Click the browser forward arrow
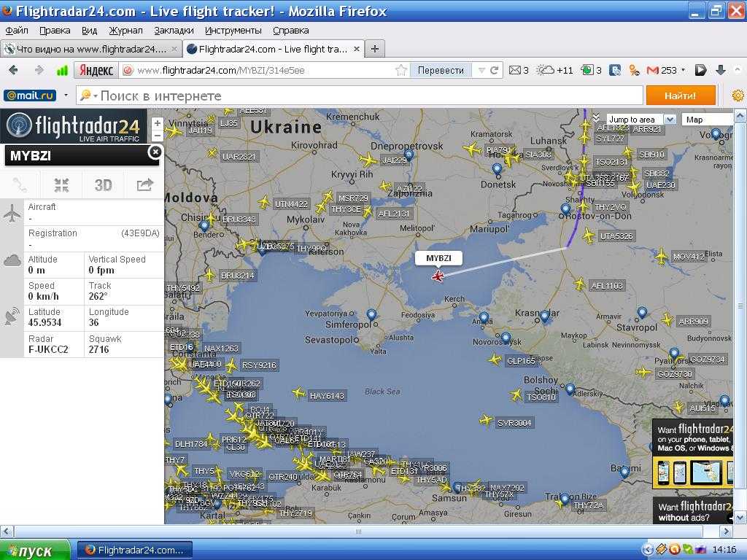Image resolution: width=747 pixels, height=560 pixels. pyautogui.click(x=39, y=71)
